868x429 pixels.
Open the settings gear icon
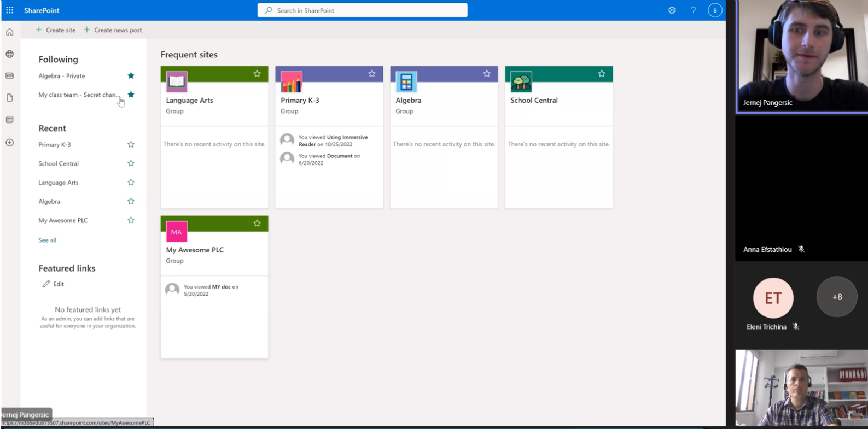(672, 10)
